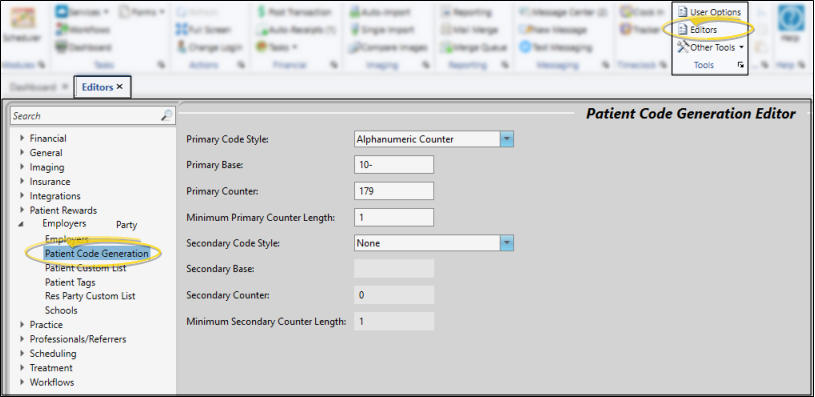Viewport: 815px width, 397px height.
Task: Expand the Patient Rewards tree category
Action: tap(22, 210)
